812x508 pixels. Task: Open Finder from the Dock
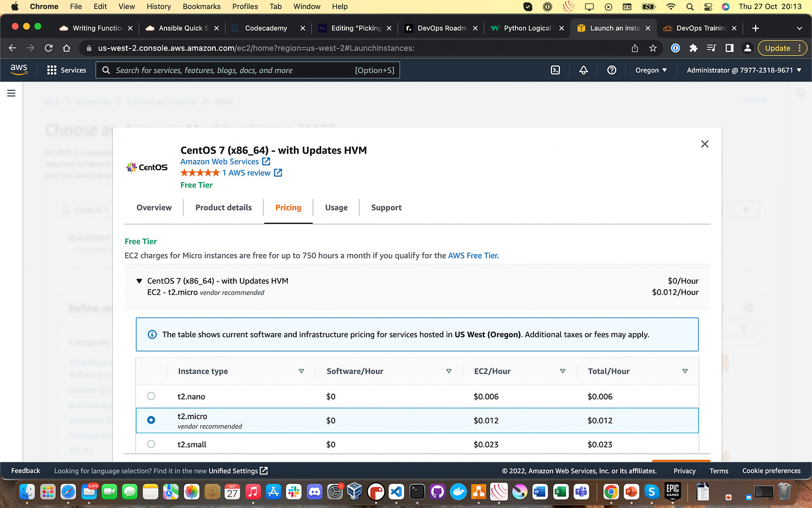27,491
